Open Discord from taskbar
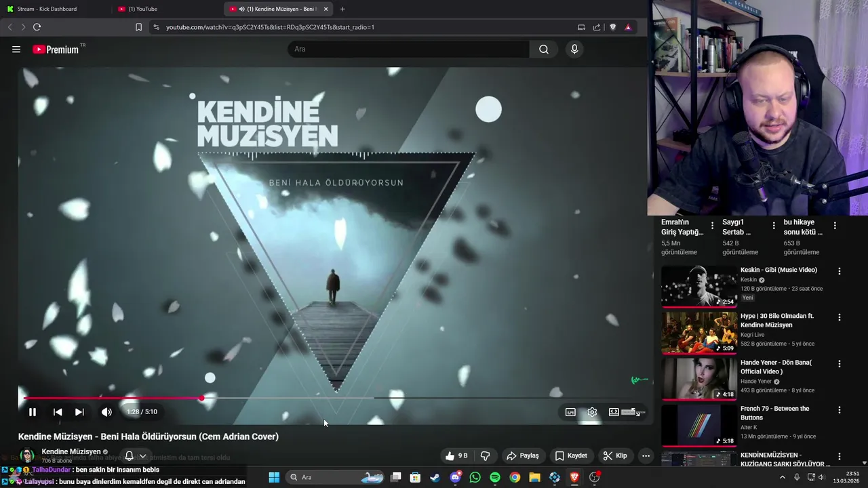Image resolution: width=868 pixels, height=488 pixels. (x=456, y=477)
